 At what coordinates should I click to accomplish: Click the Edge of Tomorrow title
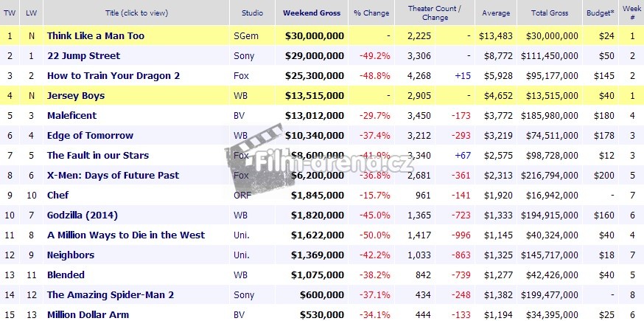point(90,135)
